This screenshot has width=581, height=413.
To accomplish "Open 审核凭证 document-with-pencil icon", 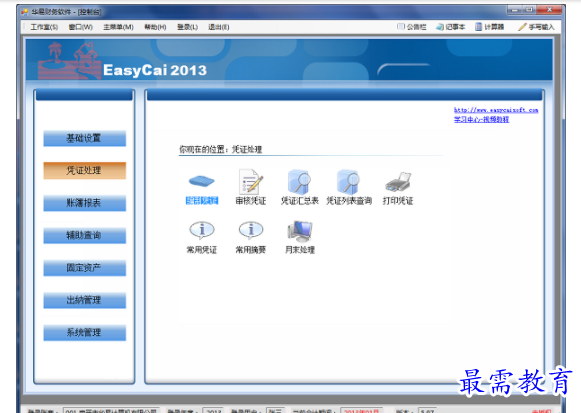I will click(x=251, y=181).
